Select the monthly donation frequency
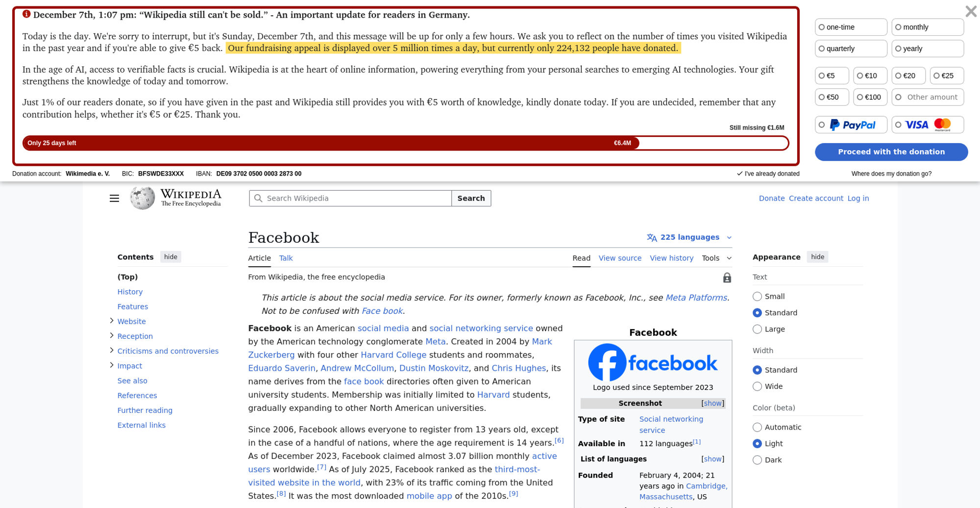 (927, 27)
